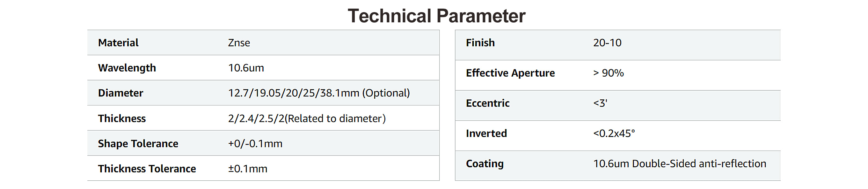The height and width of the screenshot is (189, 868).
Task: Click the Thickness Tolerance label
Action: [x=147, y=169]
